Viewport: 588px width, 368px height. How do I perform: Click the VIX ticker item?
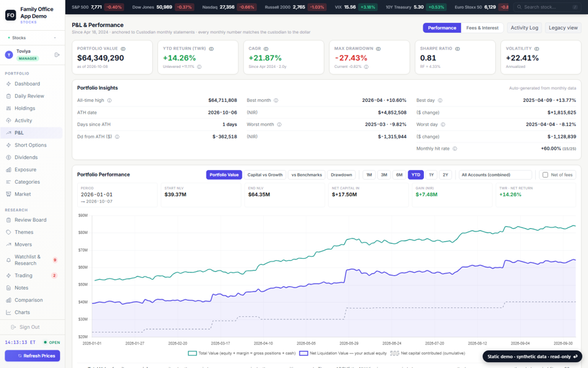click(356, 7)
